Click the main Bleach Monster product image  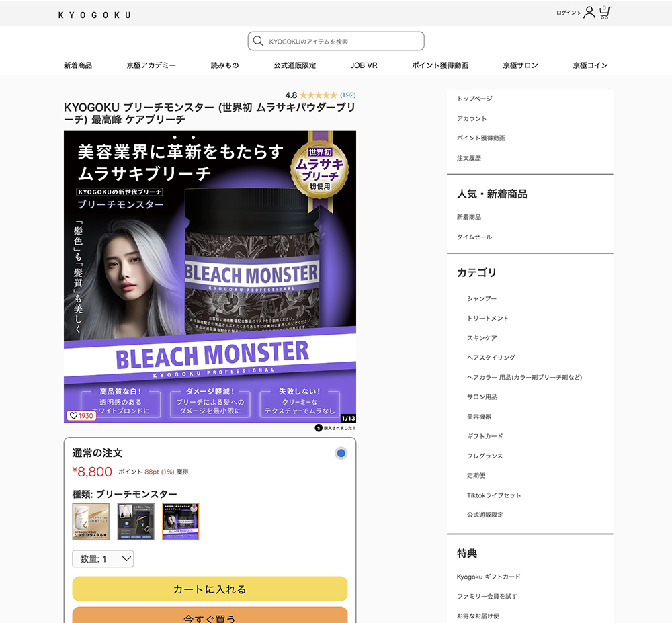[210, 277]
